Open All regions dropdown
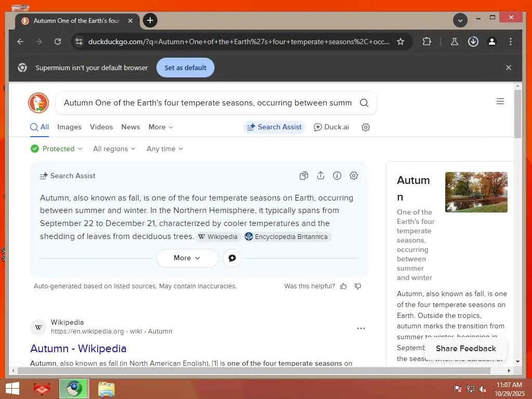Screen dimensions: 532x399 point(114,149)
